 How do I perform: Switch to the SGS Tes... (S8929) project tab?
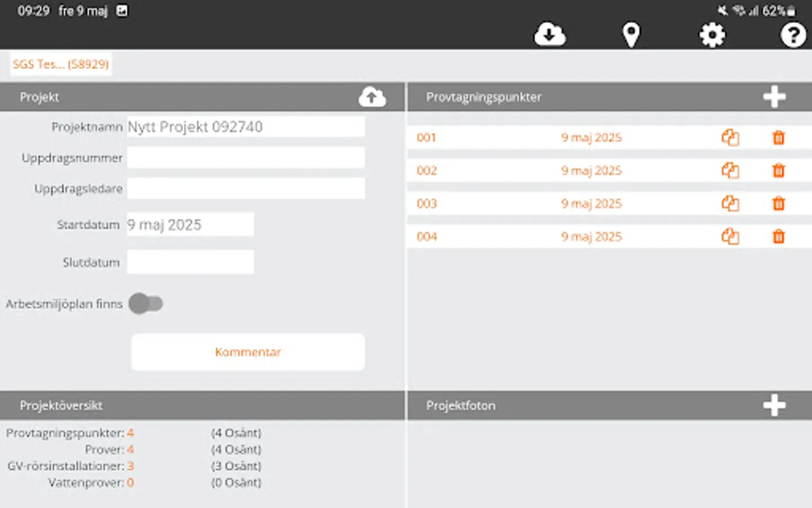(x=60, y=64)
